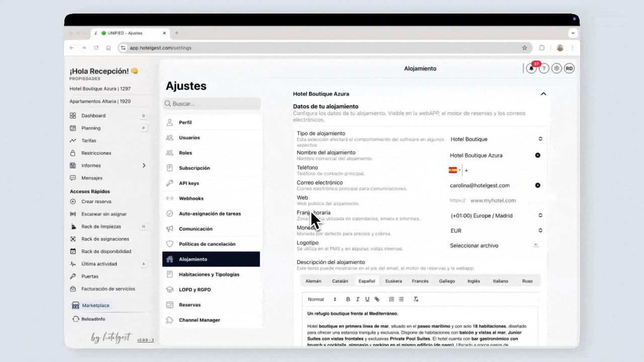Clear the accommodation name field
Image resolution: width=644 pixels, height=362 pixels.
pos(537,155)
